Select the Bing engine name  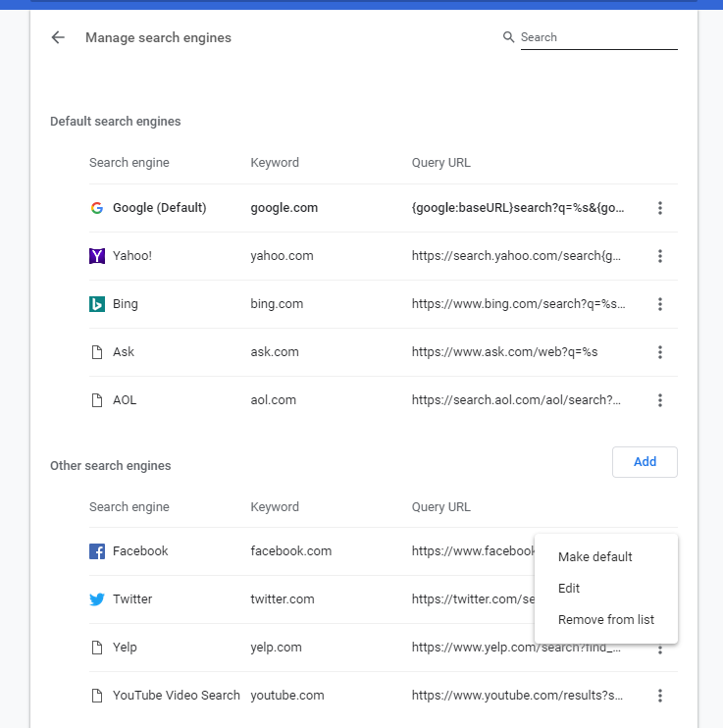pos(126,304)
